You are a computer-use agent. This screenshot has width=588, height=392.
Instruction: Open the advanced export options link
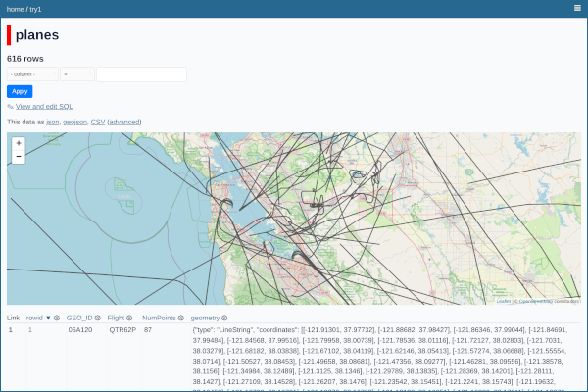click(x=124, y=122)
